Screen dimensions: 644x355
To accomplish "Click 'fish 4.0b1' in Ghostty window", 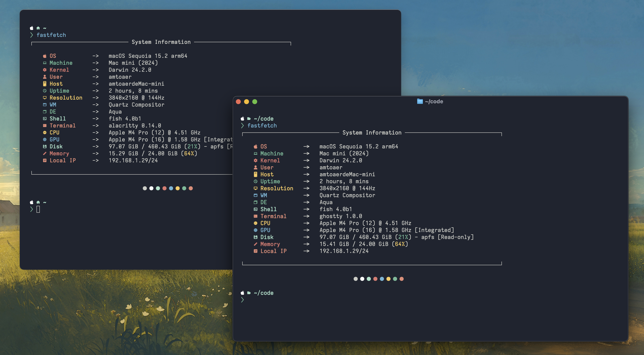I will [336, 209].
